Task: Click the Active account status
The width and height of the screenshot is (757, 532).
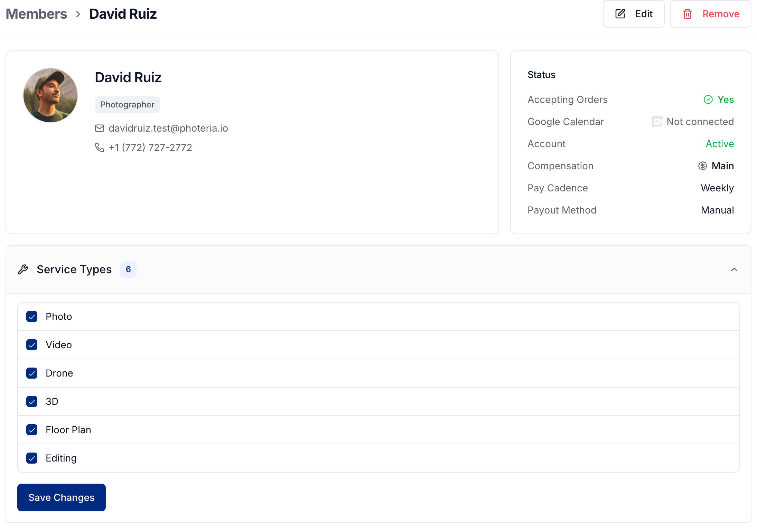Action: point(720,144)
